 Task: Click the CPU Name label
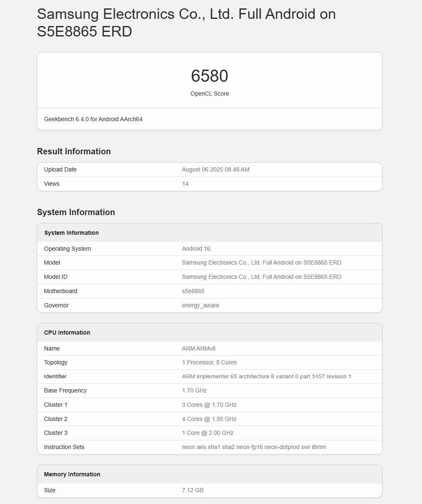(52, 348)
